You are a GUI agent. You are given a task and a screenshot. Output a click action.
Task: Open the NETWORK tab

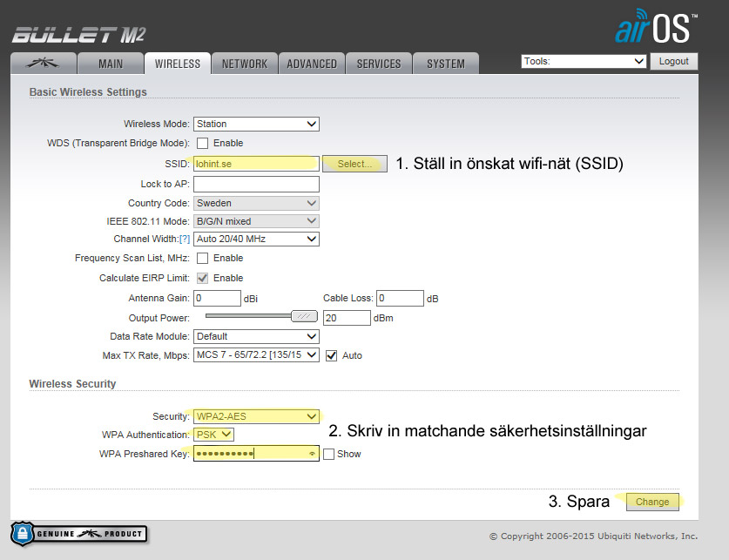(x=245, y=64)
